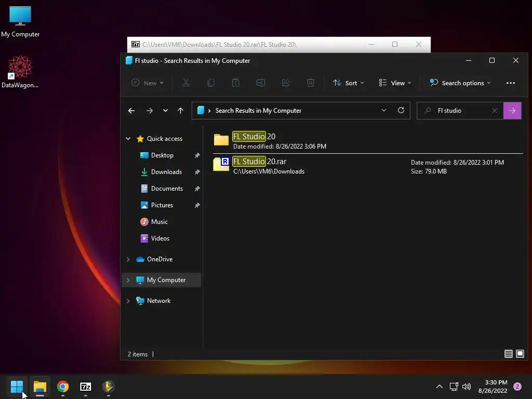Open Music in Quick access

point(159,221)
